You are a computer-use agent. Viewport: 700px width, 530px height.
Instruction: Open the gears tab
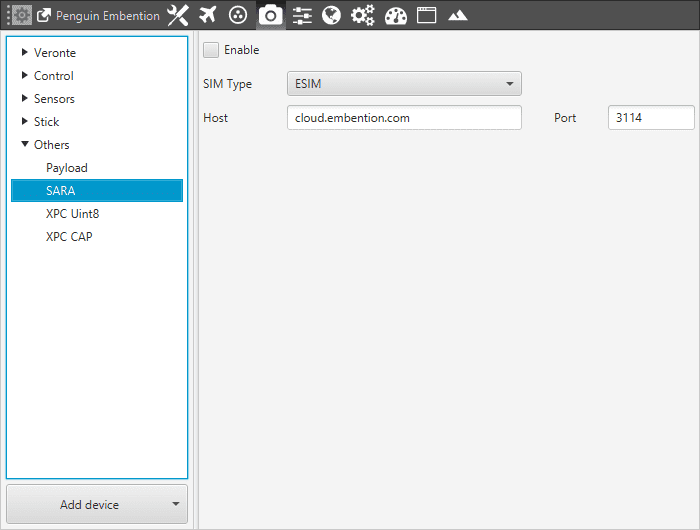pyautogui.click(x=362, y=16)
